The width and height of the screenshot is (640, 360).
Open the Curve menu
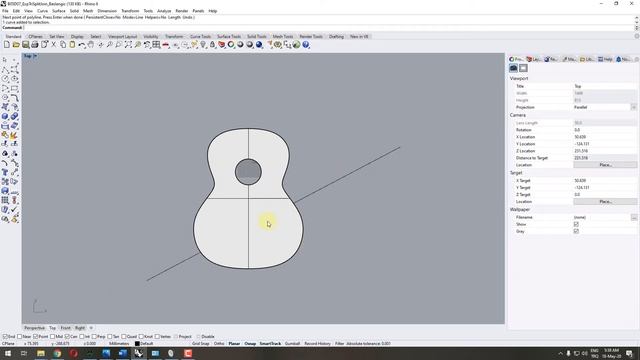[42, 11]
